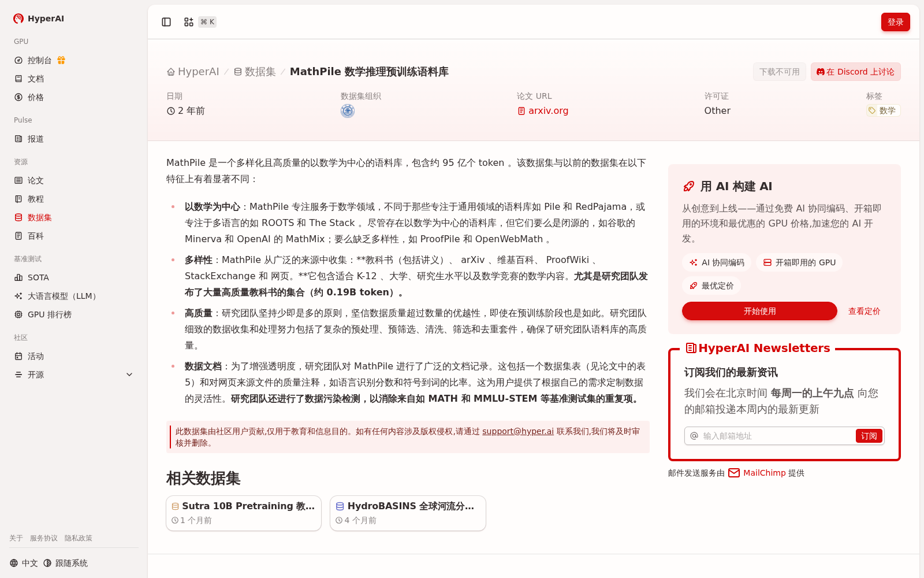Click the MailChimp envelope icon
This screenshot has height=578, width=924.
click(x=734, y=473)
